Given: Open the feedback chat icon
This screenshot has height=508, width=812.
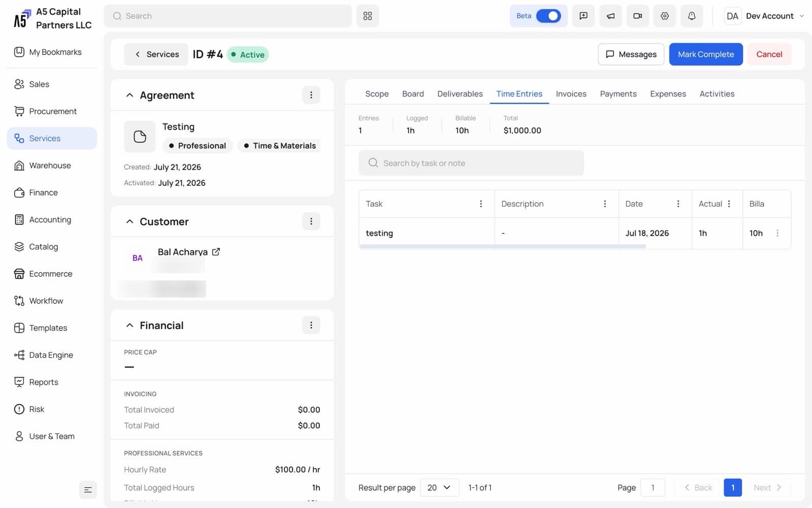Looking at the screenshot, I should pyautogui.click(x=583, y=16).
